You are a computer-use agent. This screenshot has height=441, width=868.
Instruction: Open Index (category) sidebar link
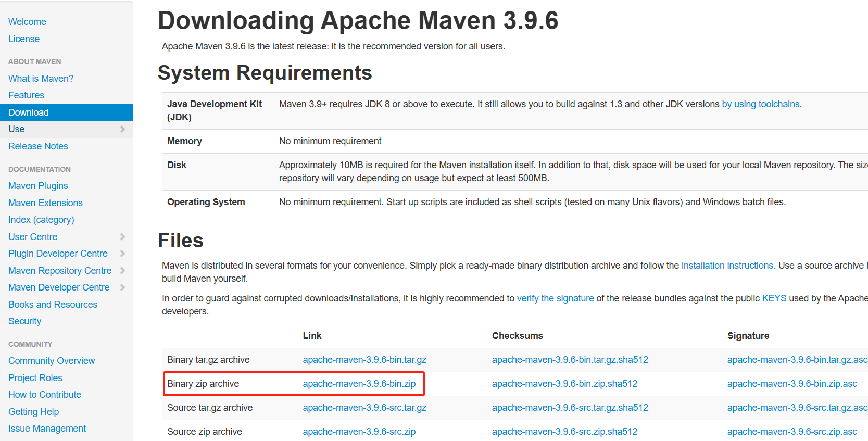pyautogui.click(x=41, y=220)
